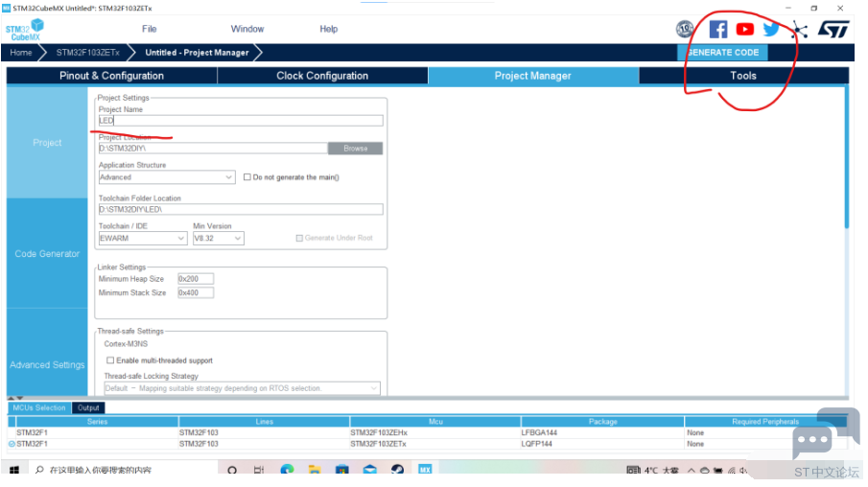The width and height of the screenshot is (868, 487).
Task: Click the Project Name input field
Action: coord(241,121)
